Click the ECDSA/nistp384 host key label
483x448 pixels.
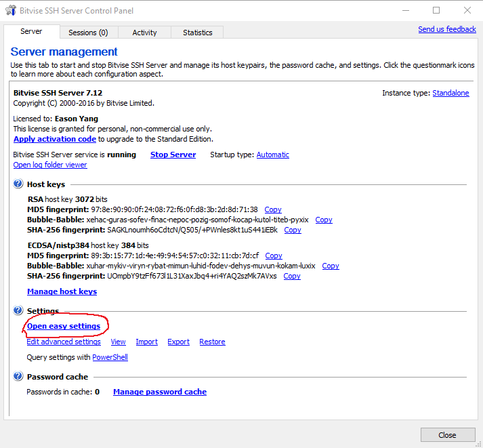coord(88,245)
